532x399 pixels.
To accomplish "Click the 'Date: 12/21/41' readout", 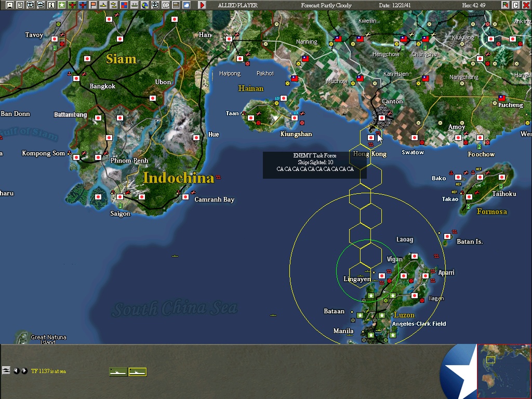I will point(395,5).
